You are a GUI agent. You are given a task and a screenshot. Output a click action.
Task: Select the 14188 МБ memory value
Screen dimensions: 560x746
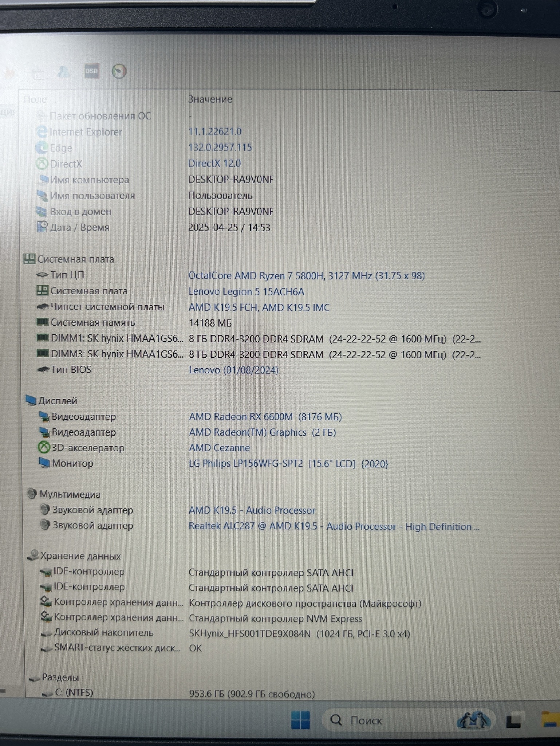pos(210,323)
